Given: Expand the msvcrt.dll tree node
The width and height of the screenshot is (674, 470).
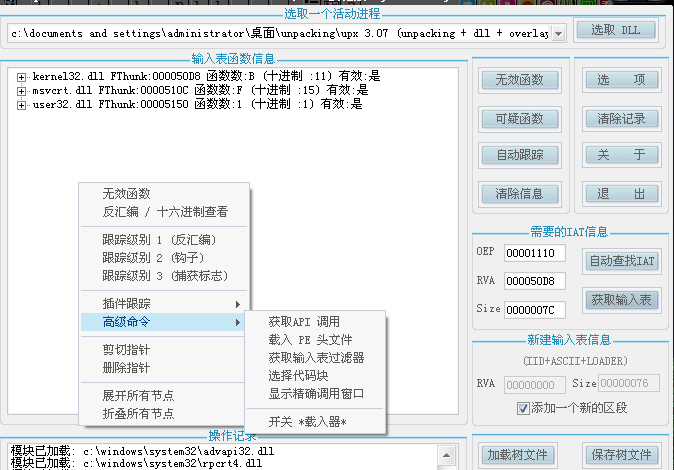Looking at the screenshot, I should [22, 91].
